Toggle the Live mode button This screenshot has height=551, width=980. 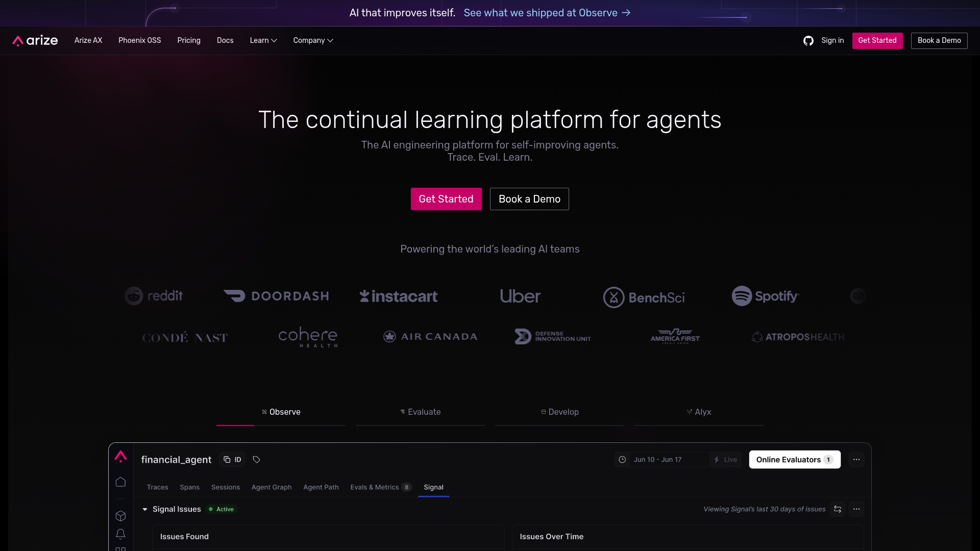(725, 460)
